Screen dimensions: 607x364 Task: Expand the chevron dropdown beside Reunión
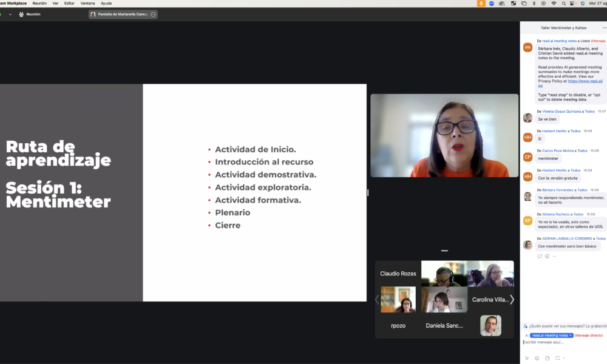[x=10, y=15]
